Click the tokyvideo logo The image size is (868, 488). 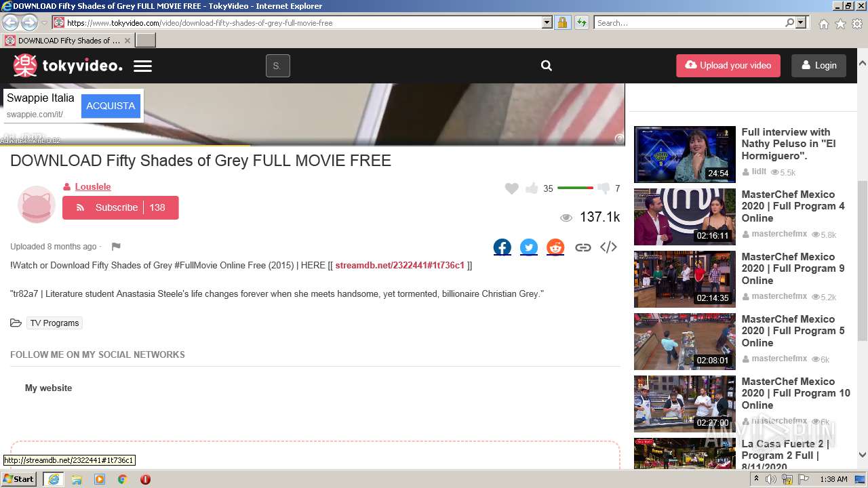tap(68, 66)
